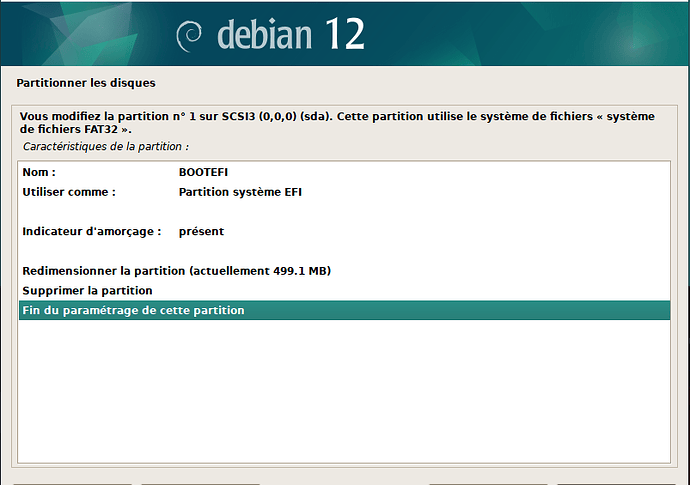Image resolution: width=690 pixels, height=485 pixels.
Task: Select the Nom label row
Action: 344,172
